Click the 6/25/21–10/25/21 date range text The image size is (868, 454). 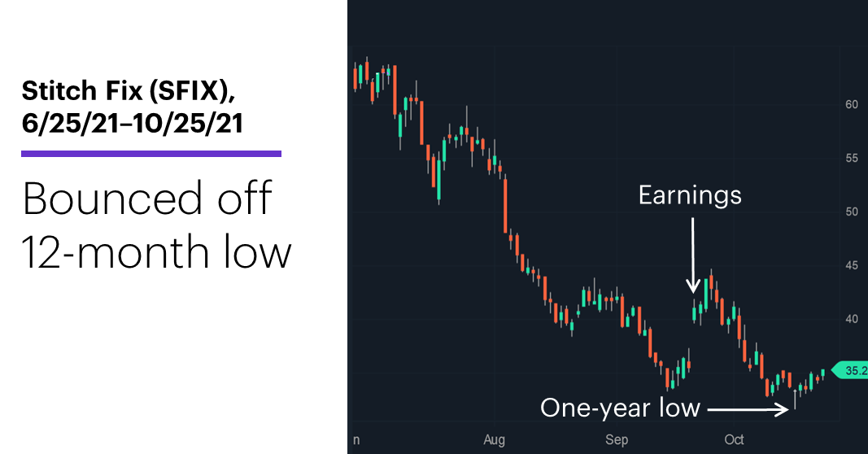pyautogui.click(x=133, y=122)
